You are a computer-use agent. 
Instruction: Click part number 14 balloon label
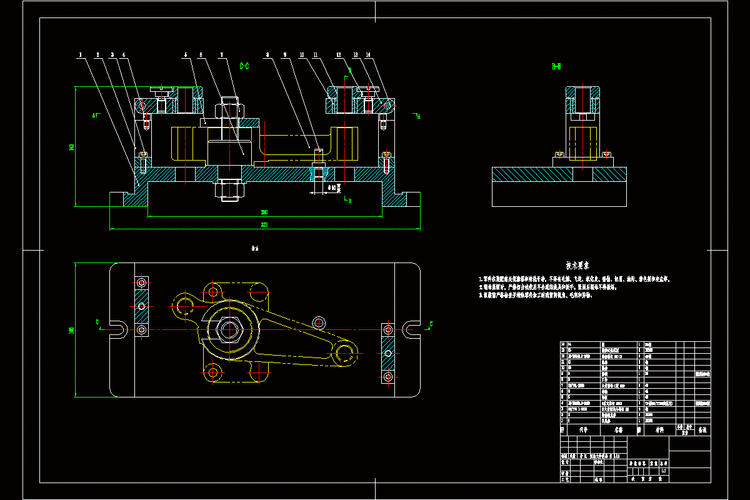(x=369, y=53)
